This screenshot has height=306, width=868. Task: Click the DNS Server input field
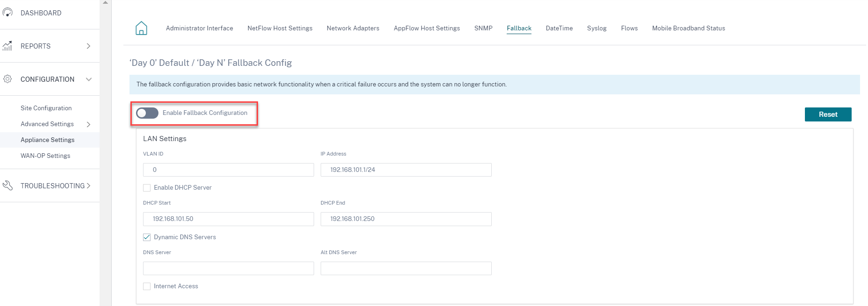coord(229,268)
